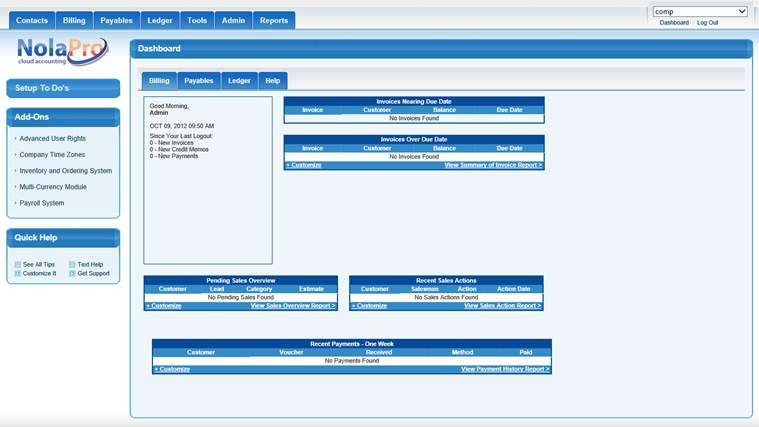Open the company selector dropdown
759x427 pixels.
[699, 11]
